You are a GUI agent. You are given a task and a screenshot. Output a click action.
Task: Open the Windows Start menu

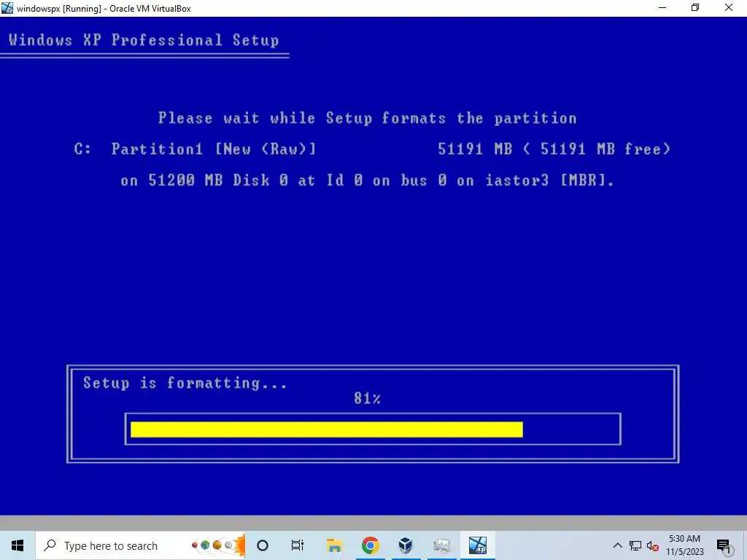coord(18,545)
